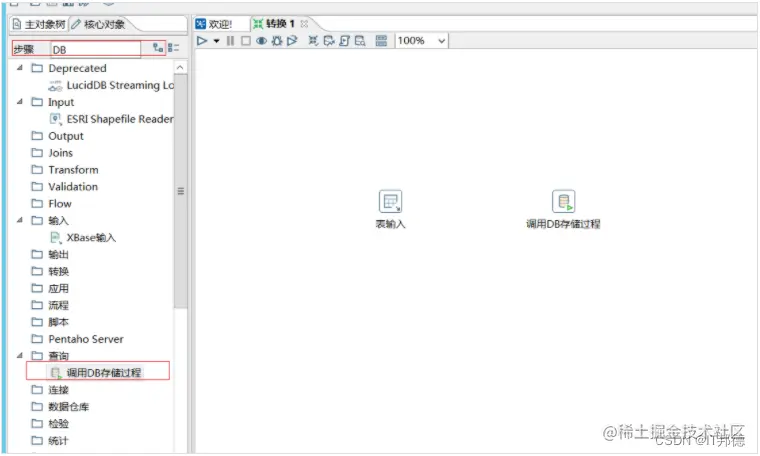Select LucidDB Streaming Loader step
Image resolution: width=760 pixels, height=456 pixels.
tap(111, 85)
